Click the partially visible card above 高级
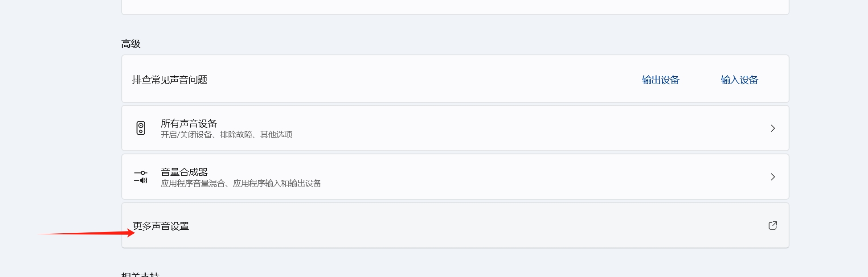Image resolution: width=868 pixels, height=277 pixels. point(454,7)
